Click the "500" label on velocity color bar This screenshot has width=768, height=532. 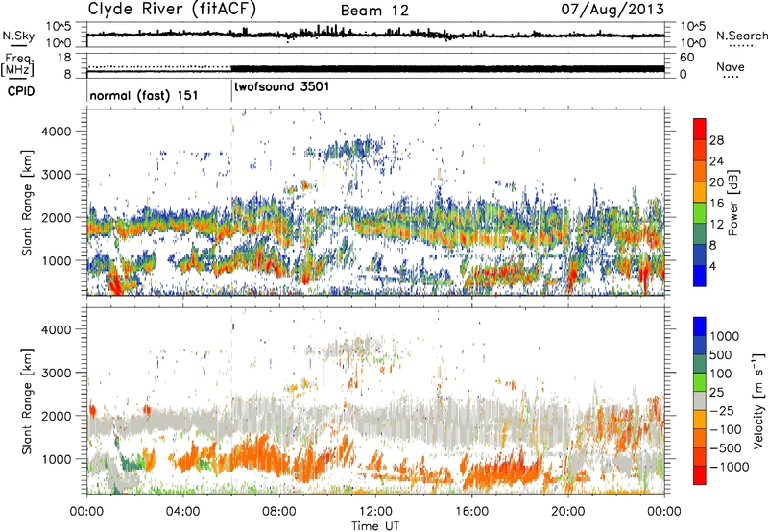coord(721,355)
